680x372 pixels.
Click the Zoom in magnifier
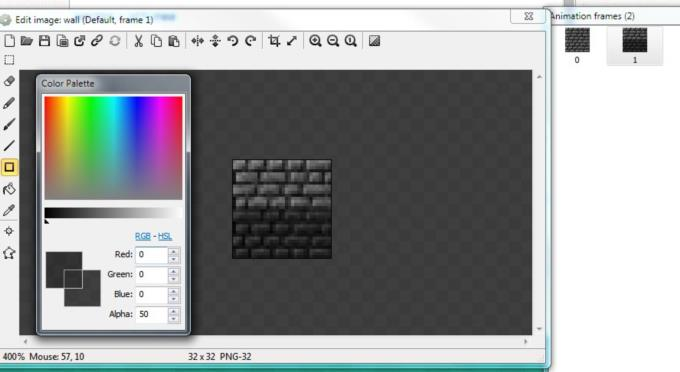315,41
